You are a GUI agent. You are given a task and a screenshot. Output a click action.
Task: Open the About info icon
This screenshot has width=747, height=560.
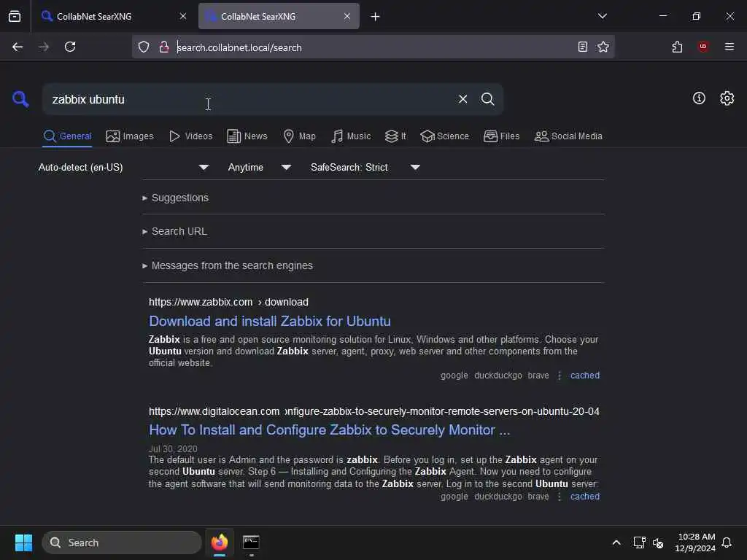[699, 98]
